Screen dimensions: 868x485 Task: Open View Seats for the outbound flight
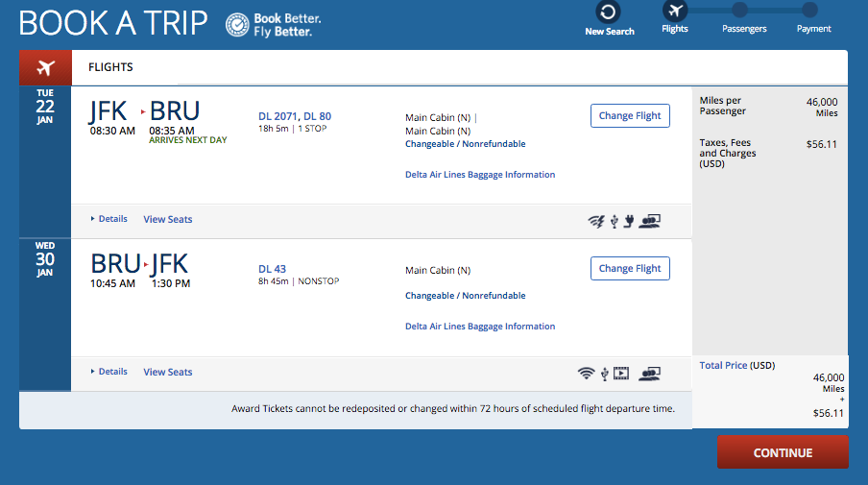click(x=168, y=219)
